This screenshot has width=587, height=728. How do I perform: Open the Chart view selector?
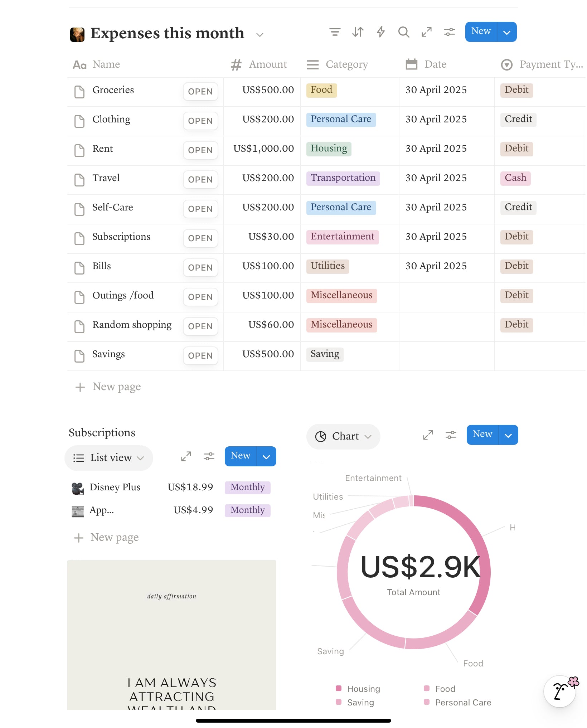(343, 436)
